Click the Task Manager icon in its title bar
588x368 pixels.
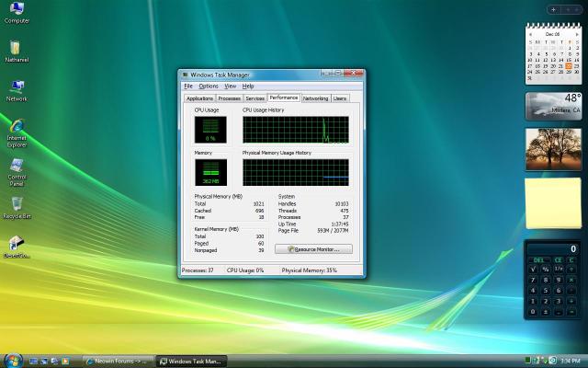click(x=185, y=75)
